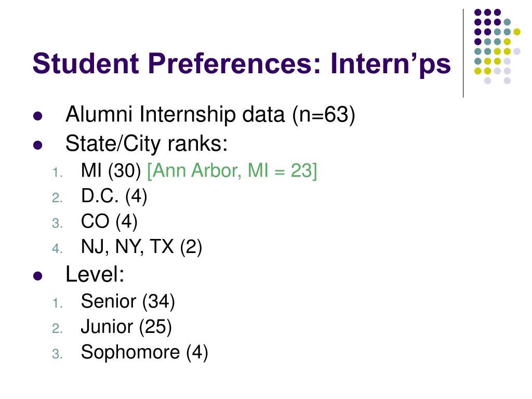The width and height of the screenshot is (532, 399).
Task: Click the 'Level:' bullet heading
Action: point(95,274)
